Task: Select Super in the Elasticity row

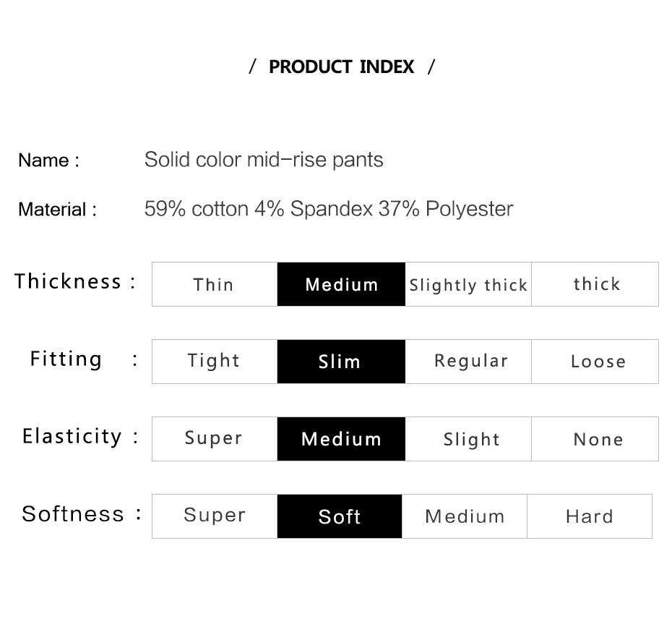Action: [215, 439]
